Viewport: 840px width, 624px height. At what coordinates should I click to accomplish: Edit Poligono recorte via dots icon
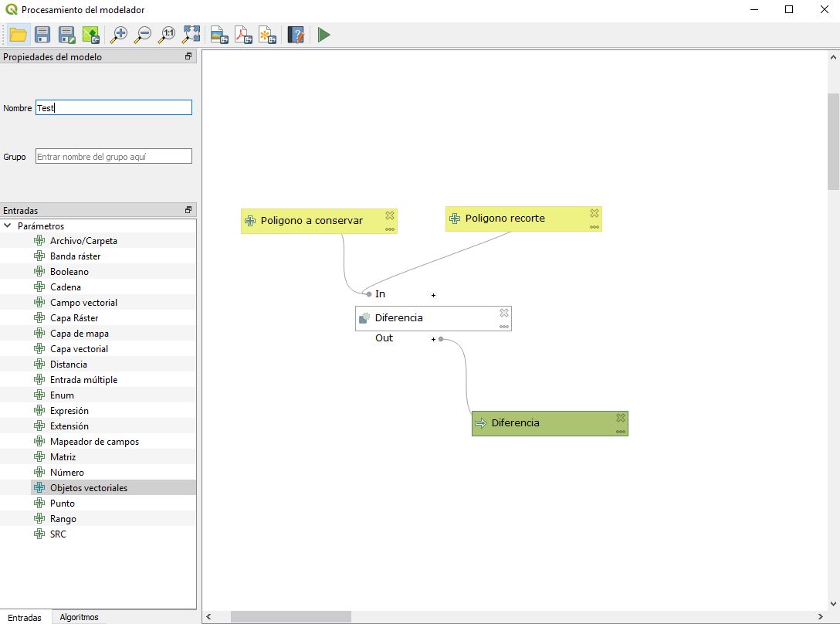click(x=594, y=227)
